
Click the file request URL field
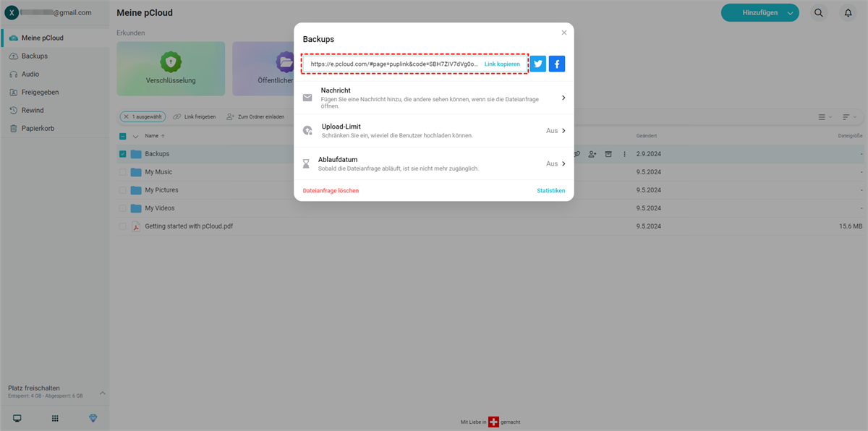pyautogui.click(x=394, y=64)
